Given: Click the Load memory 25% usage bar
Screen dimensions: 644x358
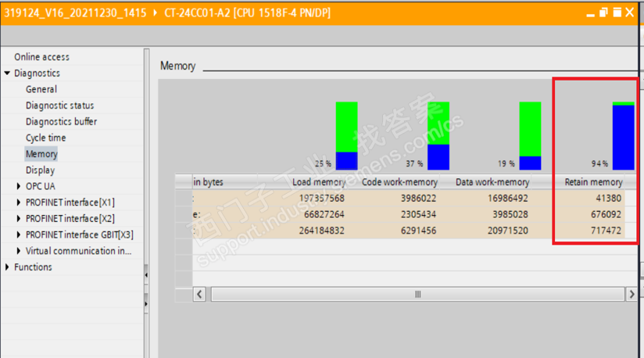Looking at the screenshot, I should click(347, 136).
